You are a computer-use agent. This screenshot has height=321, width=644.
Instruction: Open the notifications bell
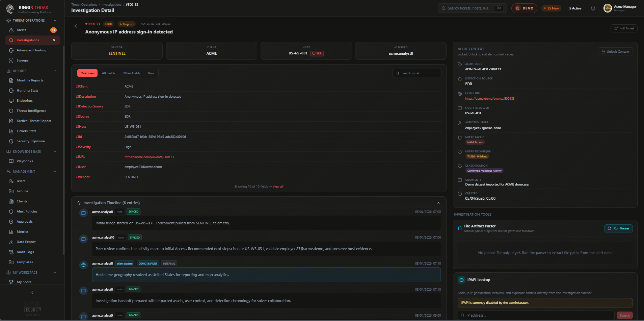(593, 8)
